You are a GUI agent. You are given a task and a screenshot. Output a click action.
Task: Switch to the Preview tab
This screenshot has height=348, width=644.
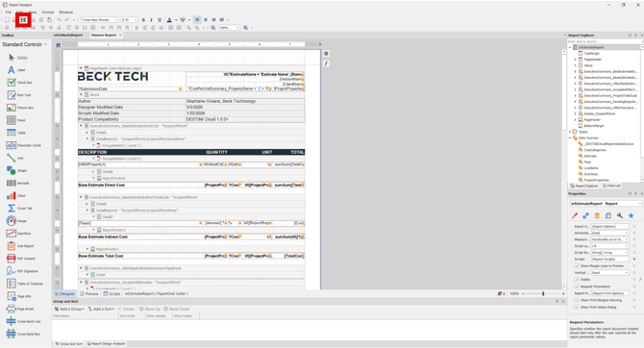click(89, 294)
